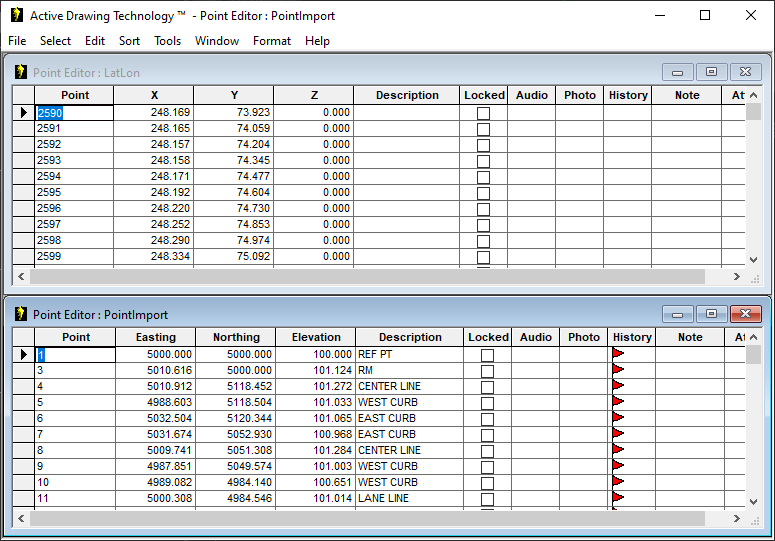This screenshot has width=775, height=541.
Task: Click the History flag in point 11 row
Action: tap(618, 498)
